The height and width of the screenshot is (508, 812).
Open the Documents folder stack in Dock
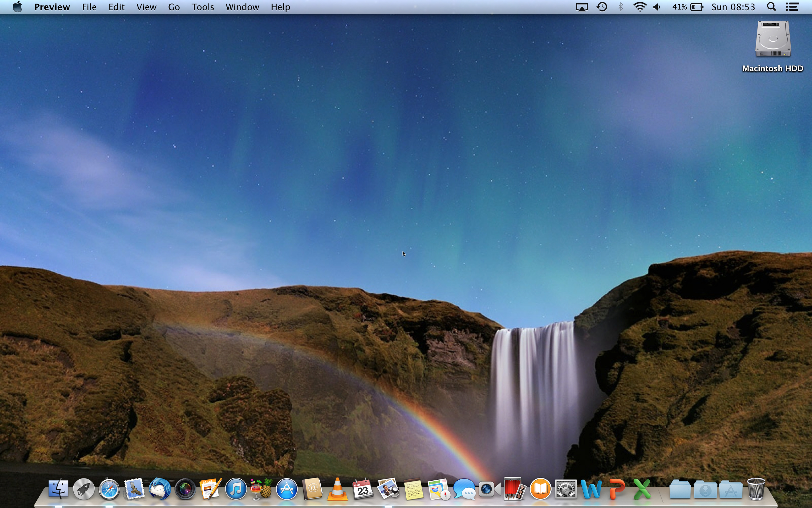680,489
